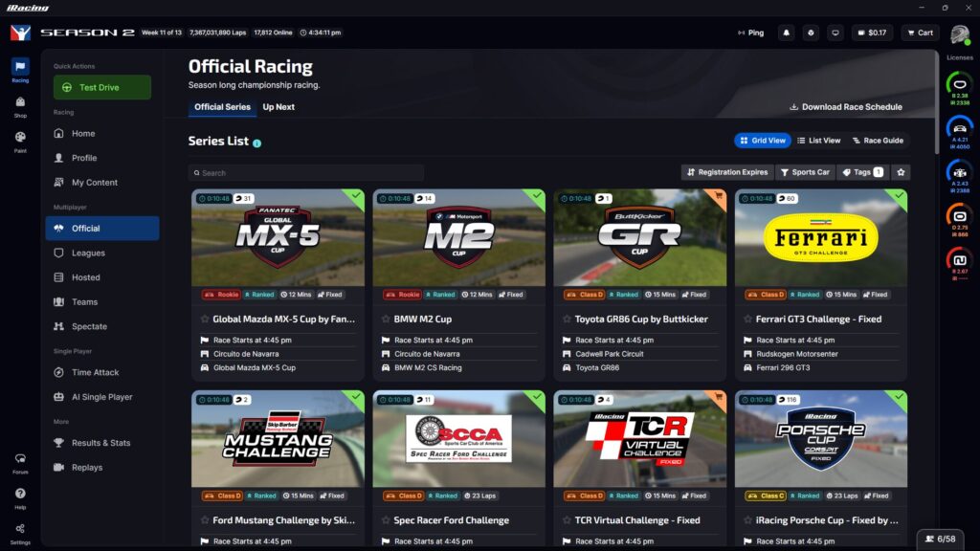Open the Help icon
This screenshot has height=551, width=980.
(20, 497)
